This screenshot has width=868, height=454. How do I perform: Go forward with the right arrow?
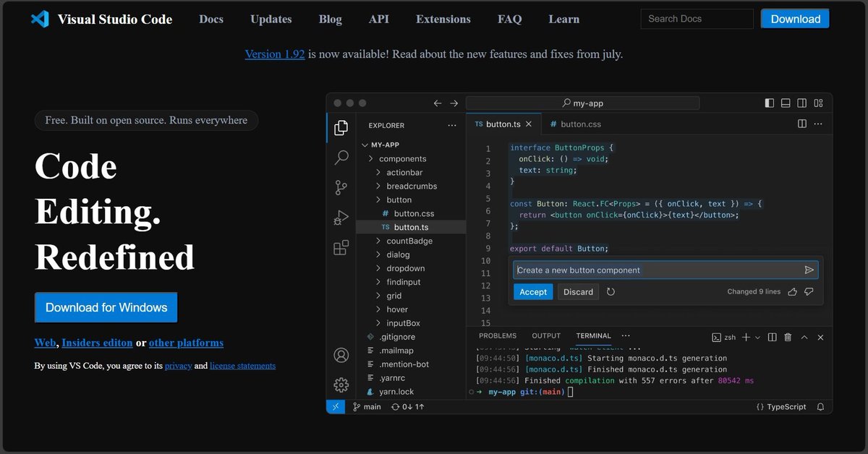[454, 103]
